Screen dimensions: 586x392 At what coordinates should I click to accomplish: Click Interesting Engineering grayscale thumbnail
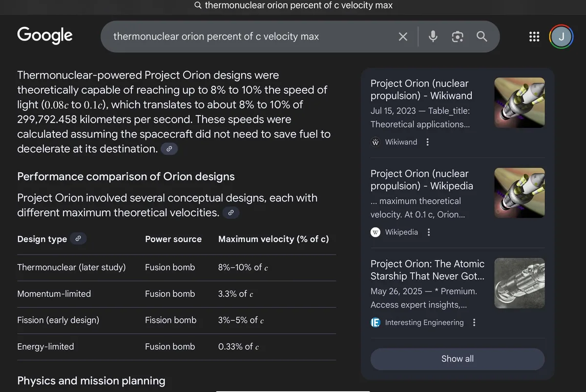pos(520,283)
